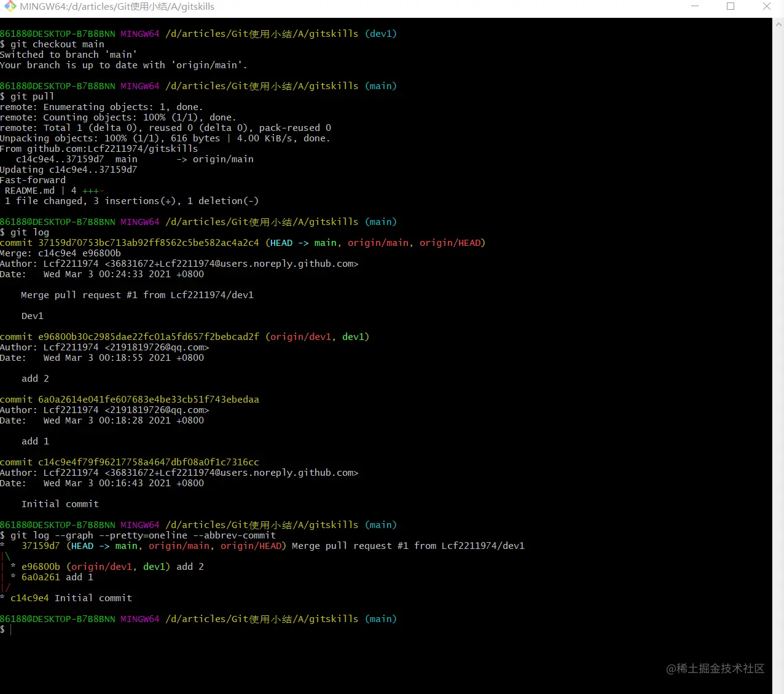Click the Git Bash icon in title bar
Image resolution: width=784 pixels, height=694 pixels.
10,7
